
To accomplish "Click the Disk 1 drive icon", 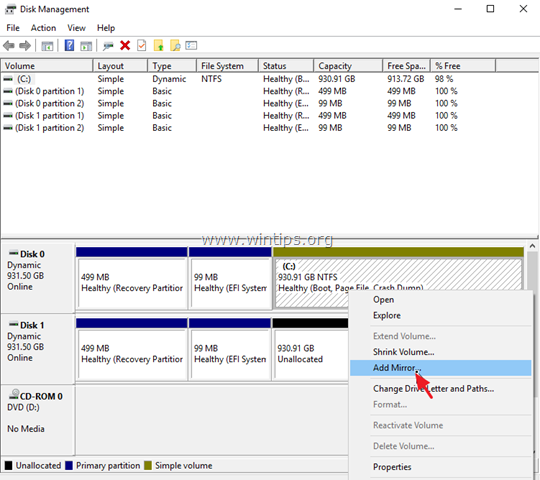I will 14,325.
